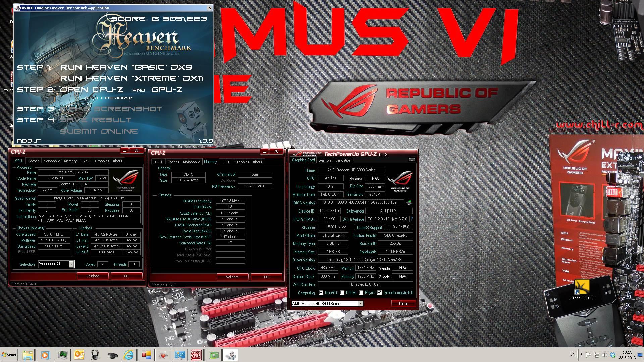Screen dimensions: 644x362
Task: Click the BIOS save chip icon in GPU-Z
Action: [409, 202]
